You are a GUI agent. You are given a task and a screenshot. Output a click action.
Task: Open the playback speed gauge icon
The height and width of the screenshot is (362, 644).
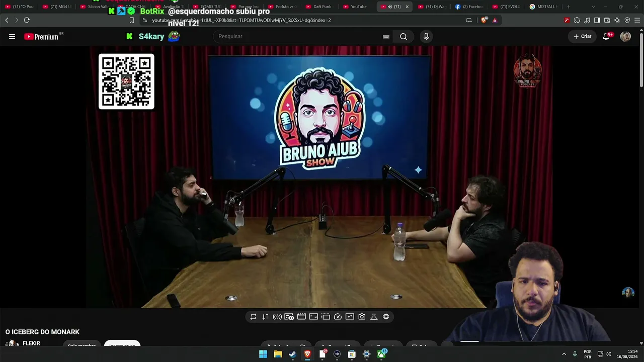[x=338, y=317]
